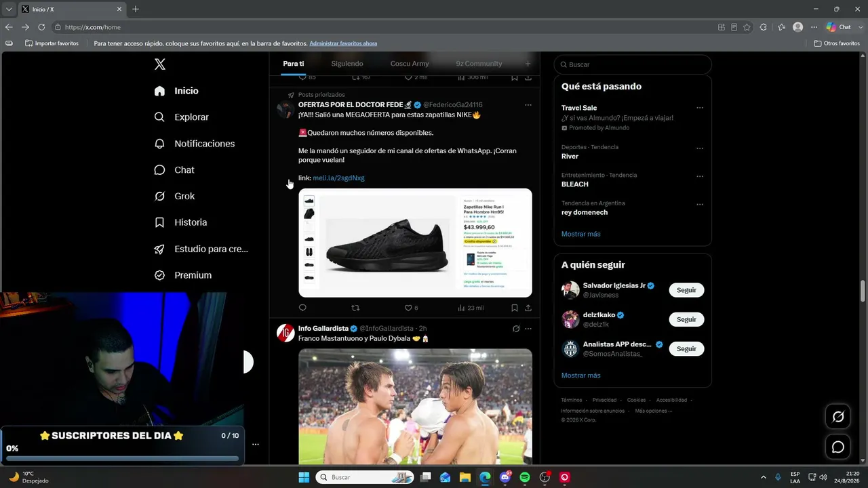868x488 pixels.
Task: Add this page to favorites star
Action: (x=747, y=27)
